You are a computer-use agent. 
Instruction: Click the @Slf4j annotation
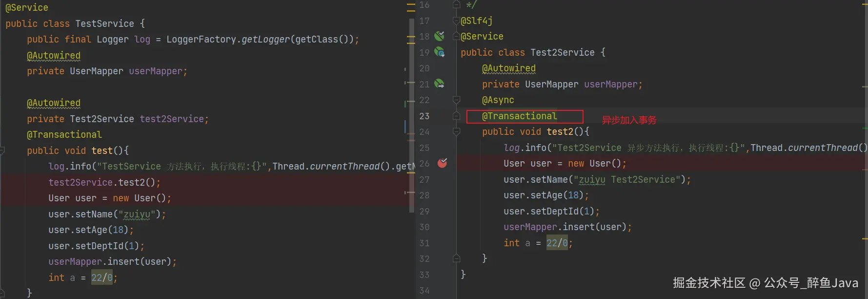coord(477,21)
